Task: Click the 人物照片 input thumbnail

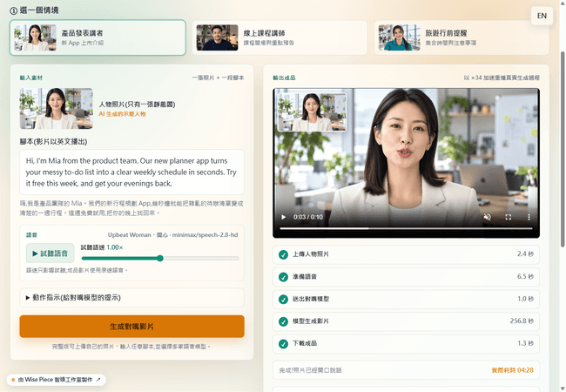Action: 57,109
